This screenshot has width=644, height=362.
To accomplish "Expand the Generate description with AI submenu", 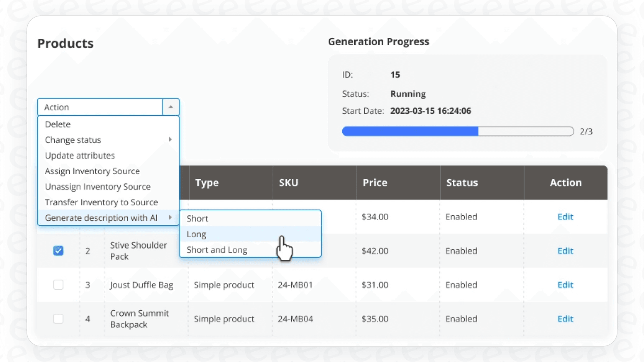I will (170, 218).
